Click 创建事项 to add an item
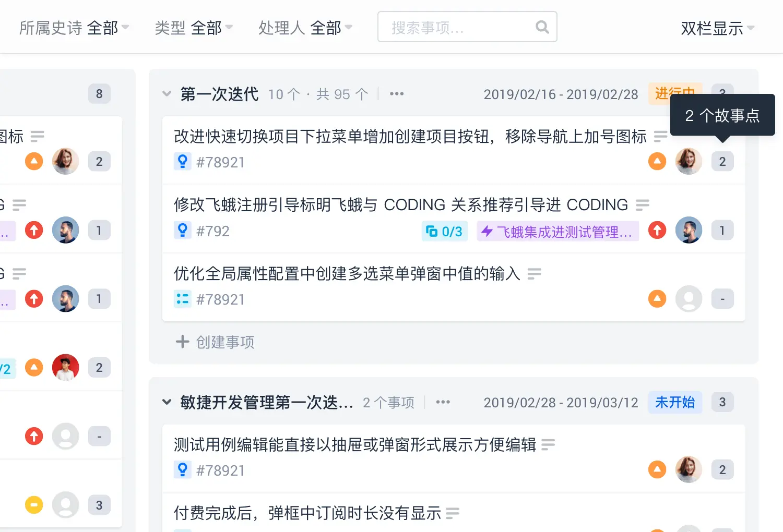This screenshot has width=783, height=532. coord(215,342)
